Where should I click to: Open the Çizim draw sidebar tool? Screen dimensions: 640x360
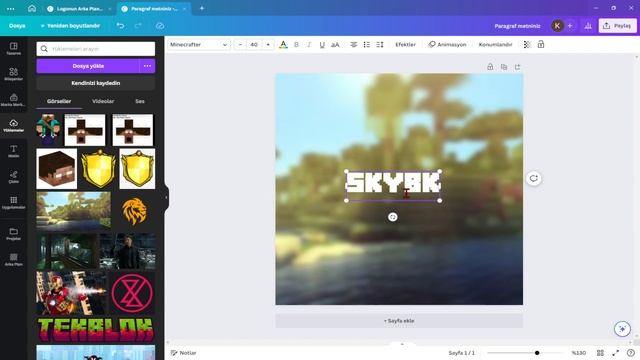(13, 177)
